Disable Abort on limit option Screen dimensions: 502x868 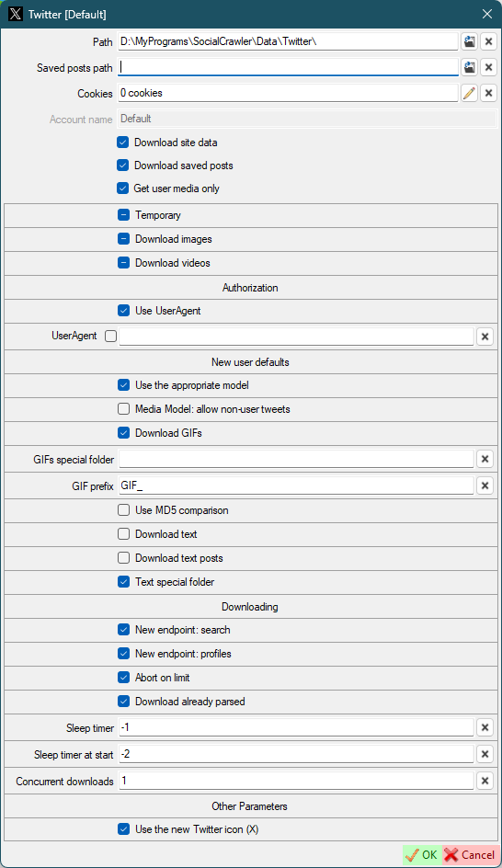click(123, 677)
